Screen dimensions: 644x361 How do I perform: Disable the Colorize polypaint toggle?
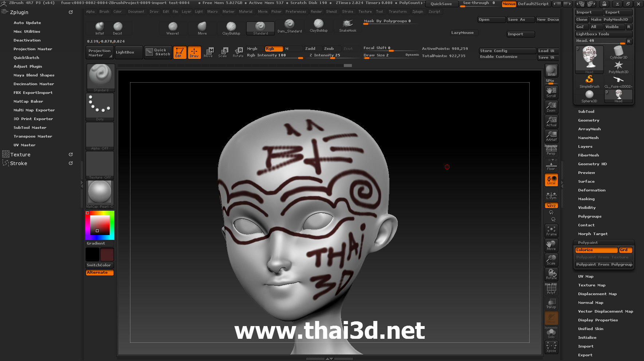pyautogui.click(x=596, y=250)
